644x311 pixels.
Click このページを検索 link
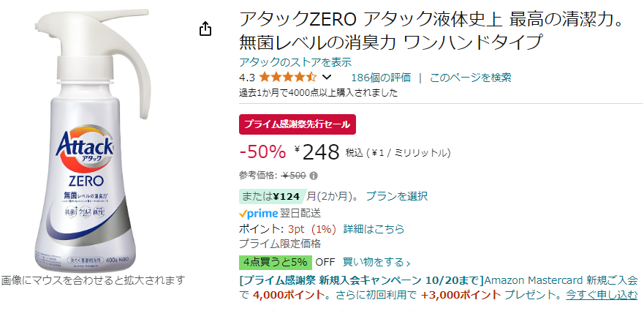[470, 77]
